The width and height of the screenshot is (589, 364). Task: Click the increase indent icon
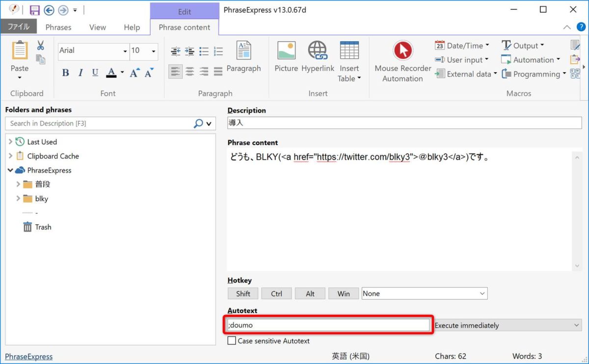click(x=189, y=51)
